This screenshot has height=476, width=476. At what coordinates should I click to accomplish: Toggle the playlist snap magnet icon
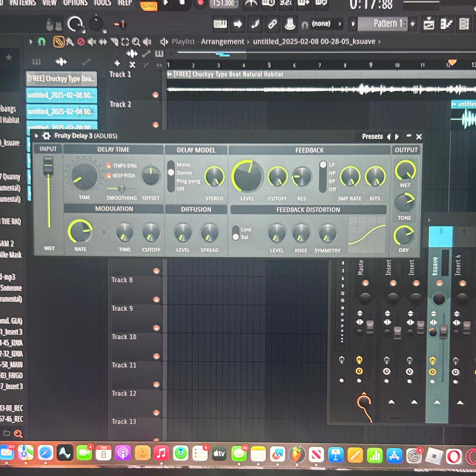[x=42, y=42]
